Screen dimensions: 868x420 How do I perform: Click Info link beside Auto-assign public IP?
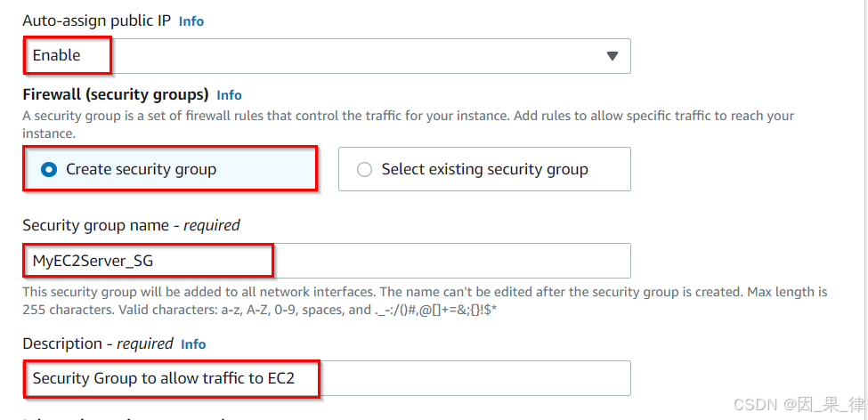191,20
